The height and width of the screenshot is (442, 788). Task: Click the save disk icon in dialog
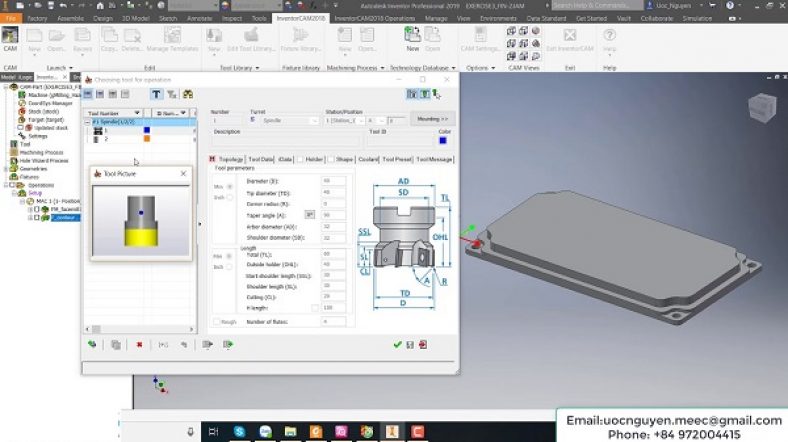[410, 344]
